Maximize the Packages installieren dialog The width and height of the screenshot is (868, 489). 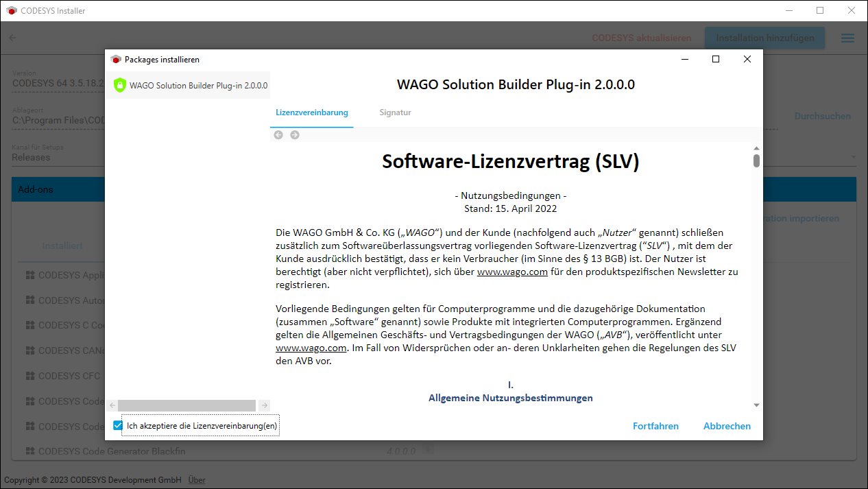click(x=716, y=59)
